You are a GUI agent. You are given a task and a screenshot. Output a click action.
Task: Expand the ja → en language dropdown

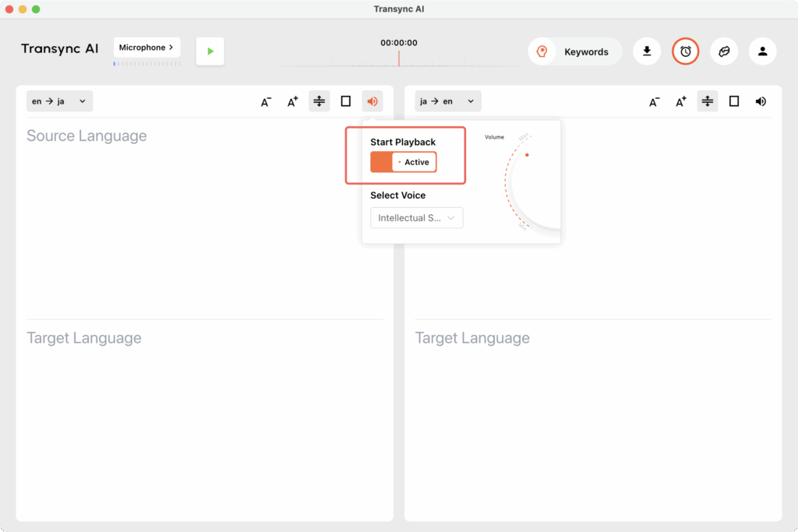[x=447, y=101]
